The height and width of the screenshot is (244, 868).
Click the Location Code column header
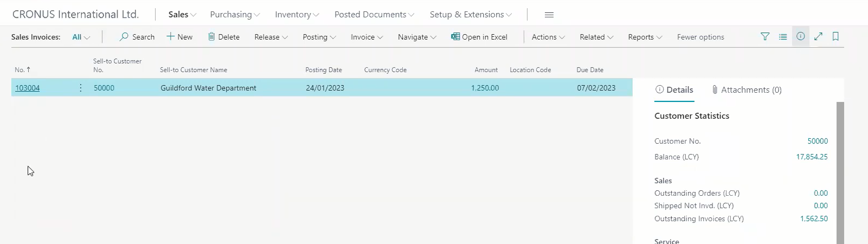pyautogui.click(x=530, y=69)
